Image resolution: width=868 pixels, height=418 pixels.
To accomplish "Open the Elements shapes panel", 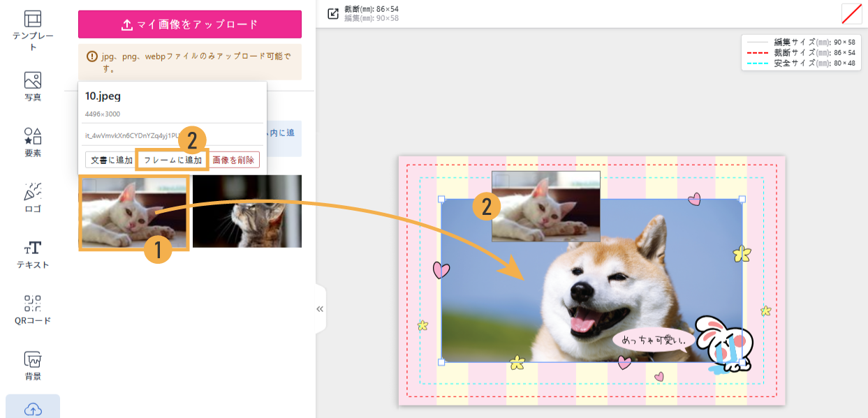I will (33, 142).
